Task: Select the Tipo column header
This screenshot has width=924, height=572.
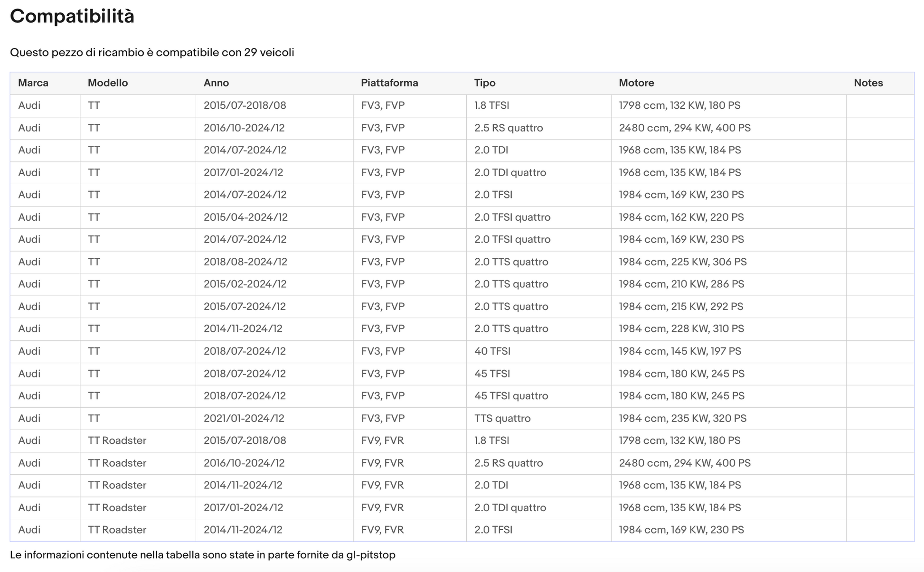Action: (485, 83)
